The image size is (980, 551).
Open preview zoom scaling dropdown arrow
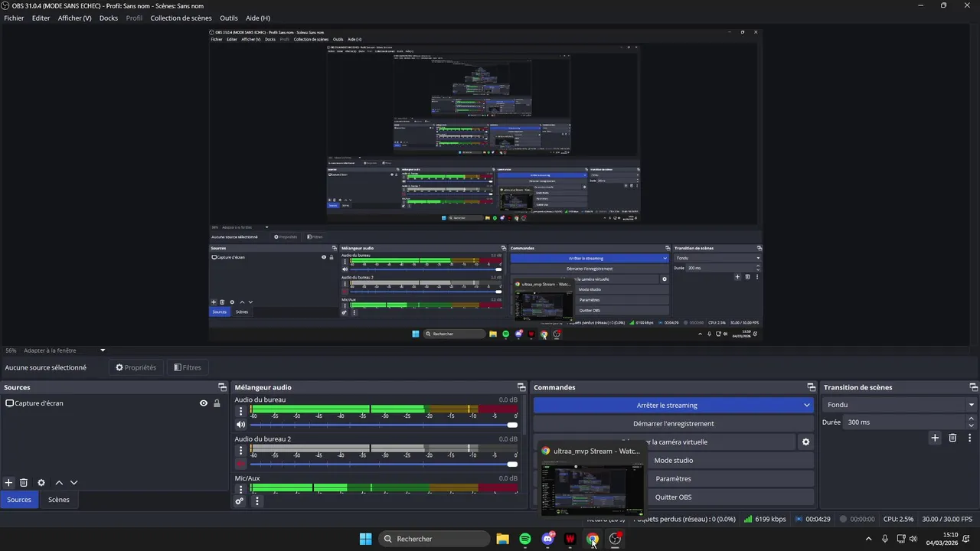(x=103, y=350)
